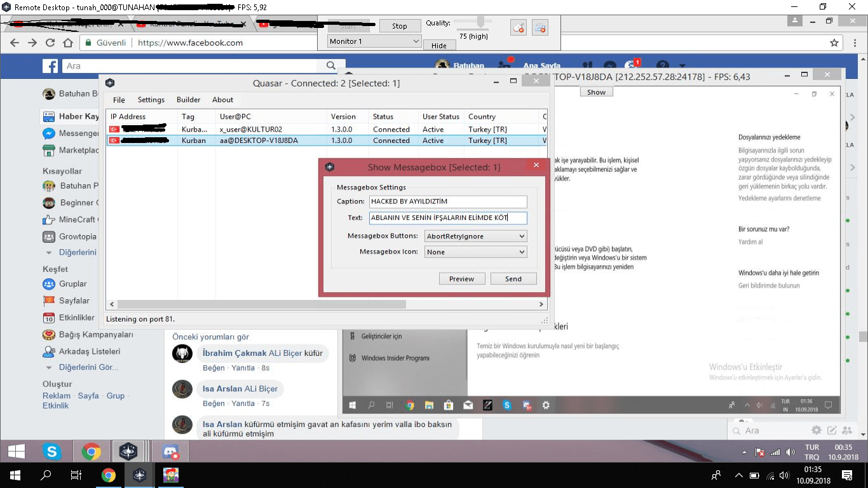
Task: Click the Growtopia game icon on the bottom taskbar
Action: [171, 475]
